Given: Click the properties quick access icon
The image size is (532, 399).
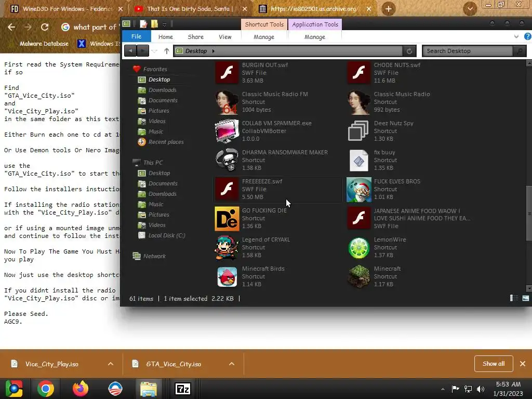Looking at the screenshot, I should pyautogui.click(x=143, y=24).
